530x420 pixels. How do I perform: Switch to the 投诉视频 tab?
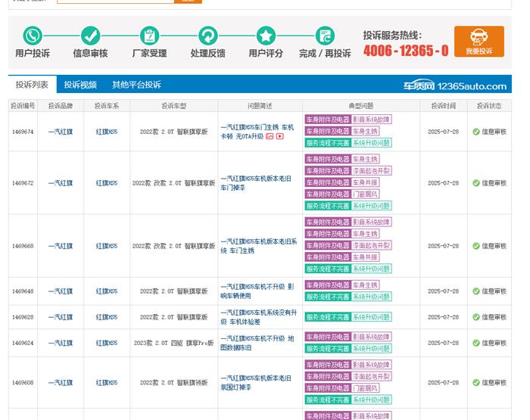80,85
